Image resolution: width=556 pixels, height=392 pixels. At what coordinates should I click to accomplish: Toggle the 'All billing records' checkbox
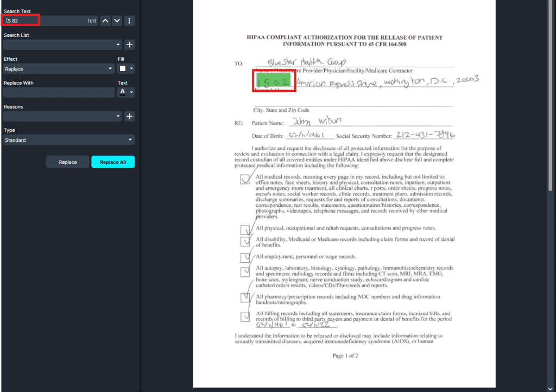point(245,317)
